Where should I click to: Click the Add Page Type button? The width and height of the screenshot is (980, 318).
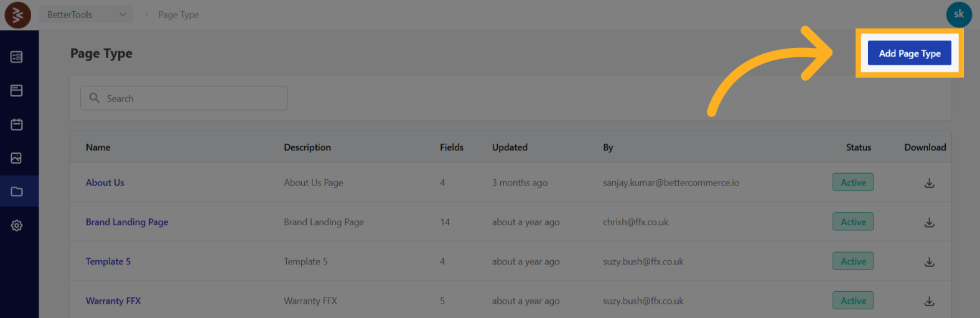909,54
